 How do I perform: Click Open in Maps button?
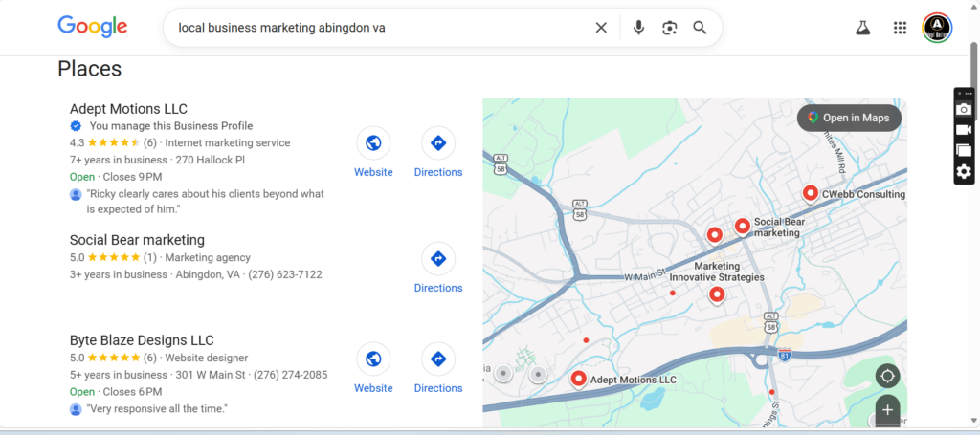(849, 118)
